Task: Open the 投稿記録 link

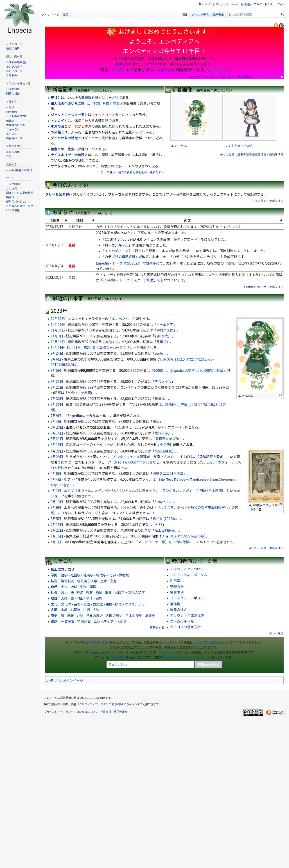Action: click(x=246, y=4)
